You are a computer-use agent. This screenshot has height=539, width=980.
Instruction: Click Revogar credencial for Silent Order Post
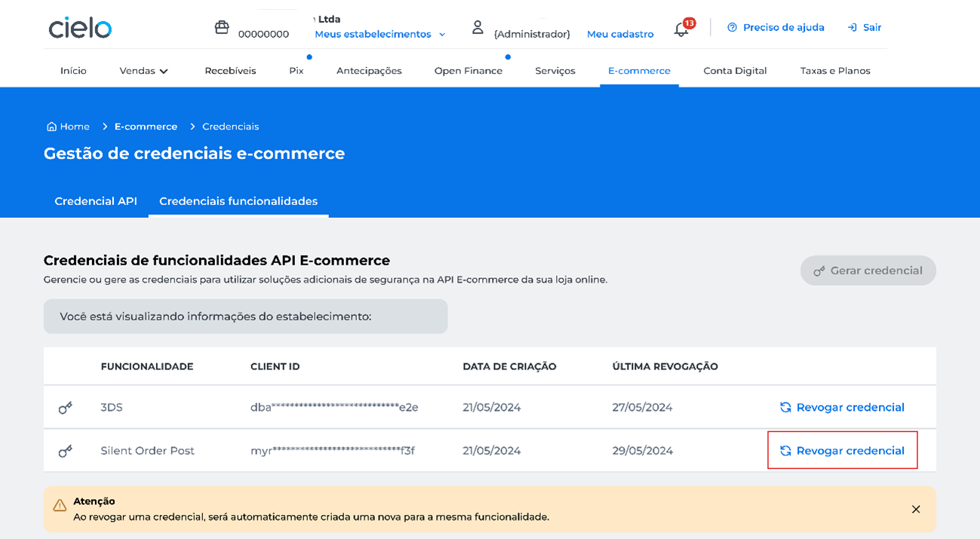(842, 451)
